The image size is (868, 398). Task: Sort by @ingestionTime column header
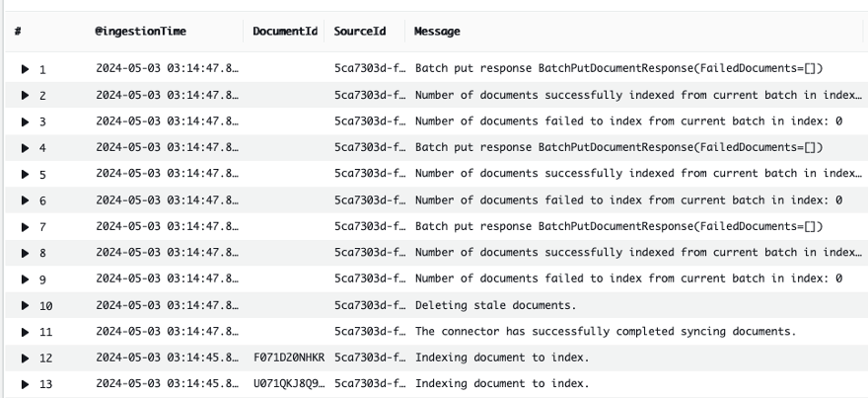click(141, 32)
